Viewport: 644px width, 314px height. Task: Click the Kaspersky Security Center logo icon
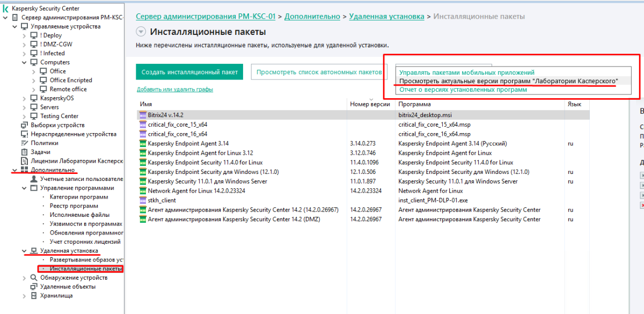[x=5, y=9]
